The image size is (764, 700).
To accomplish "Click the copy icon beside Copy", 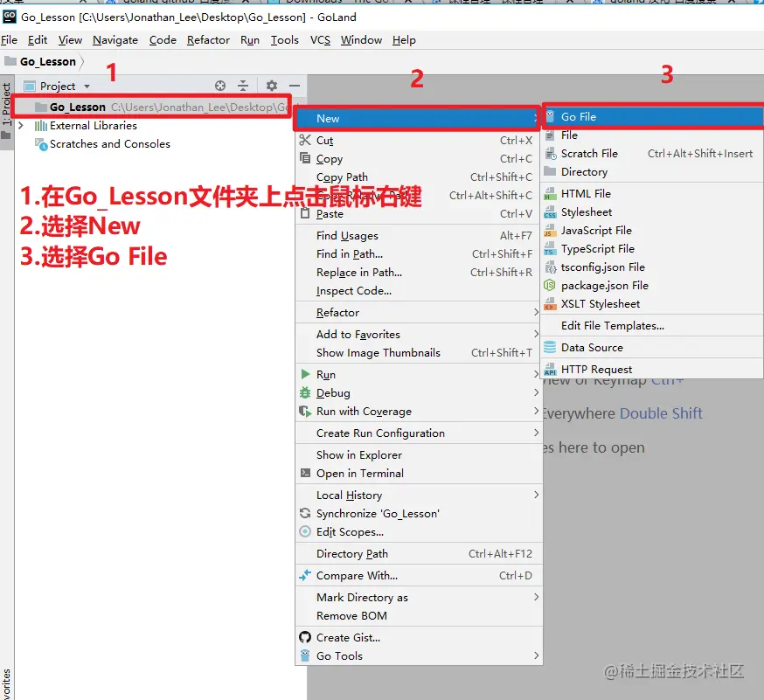I will (x=305, y=158).
